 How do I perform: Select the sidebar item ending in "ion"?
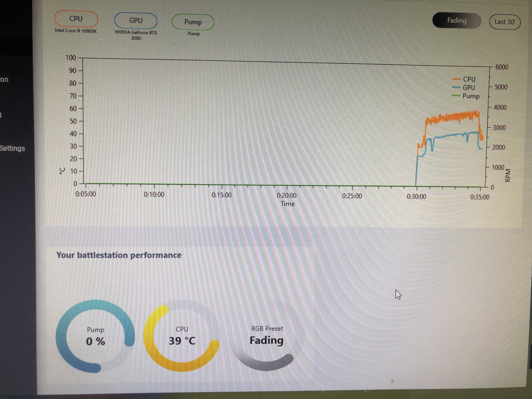click(4, 80)
